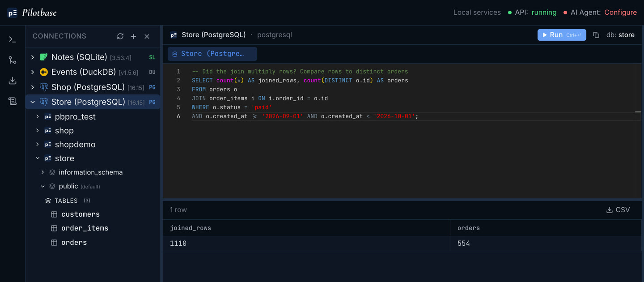Click the DU badge on Events connection
Screen dimensions: 644x282
pyautogui.click(x=152, y=73)
